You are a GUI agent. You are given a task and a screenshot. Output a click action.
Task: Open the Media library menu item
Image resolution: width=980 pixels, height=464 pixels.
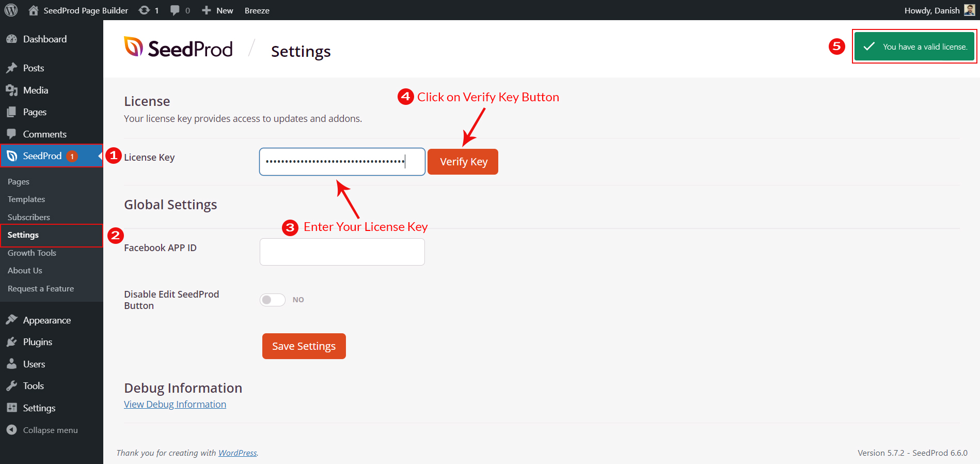[36, 90]
